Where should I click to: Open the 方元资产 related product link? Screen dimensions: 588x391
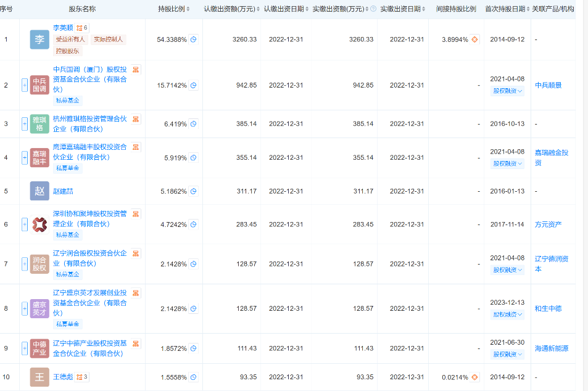click(x=547, y=224)
